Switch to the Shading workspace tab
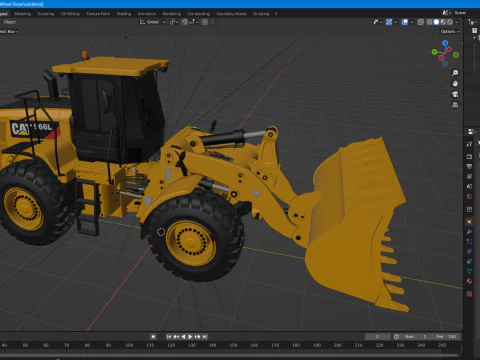Image resolution: width=480 pixels, height=360 pixels. (x=124, y=14)
